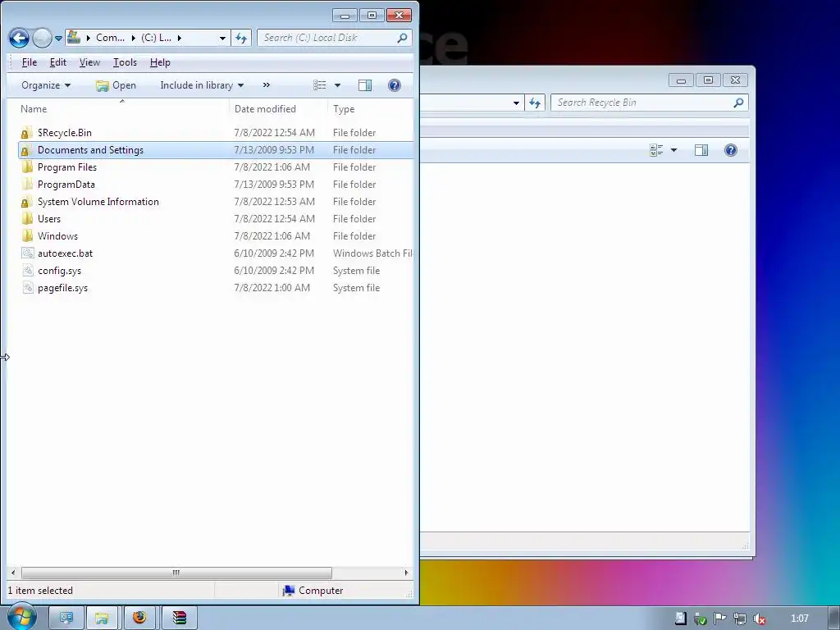Select the autoexec.bat file icon

(x=27, y=253)
